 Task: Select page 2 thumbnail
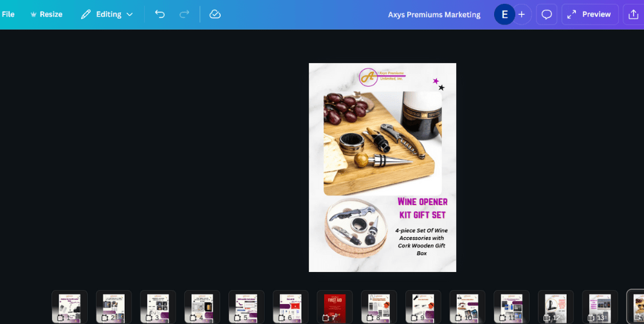[x=114, y=307]
